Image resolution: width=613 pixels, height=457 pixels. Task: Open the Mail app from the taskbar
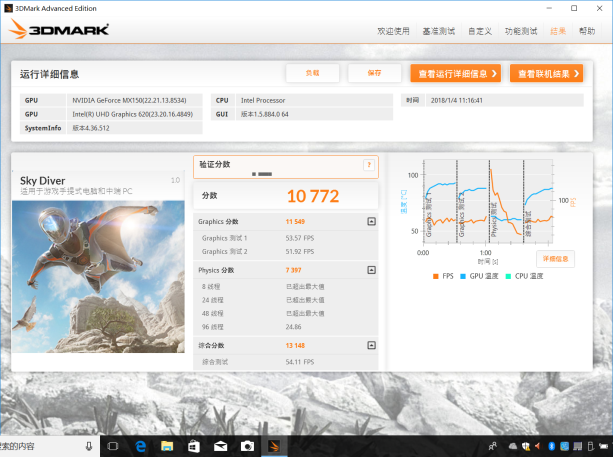point(220,446)
